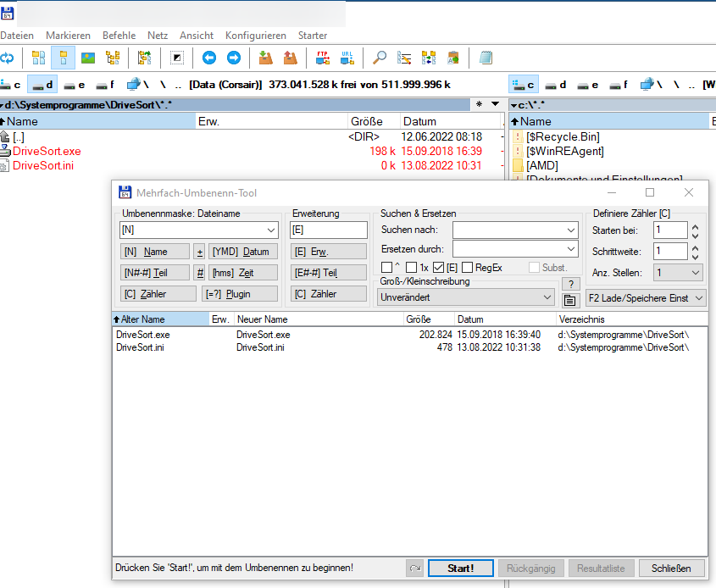Select drive c in left panel

(x=11, y=85)
